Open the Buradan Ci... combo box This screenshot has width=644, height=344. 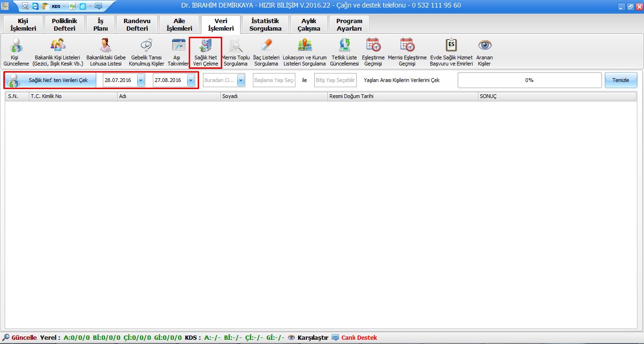pos(241,81)
